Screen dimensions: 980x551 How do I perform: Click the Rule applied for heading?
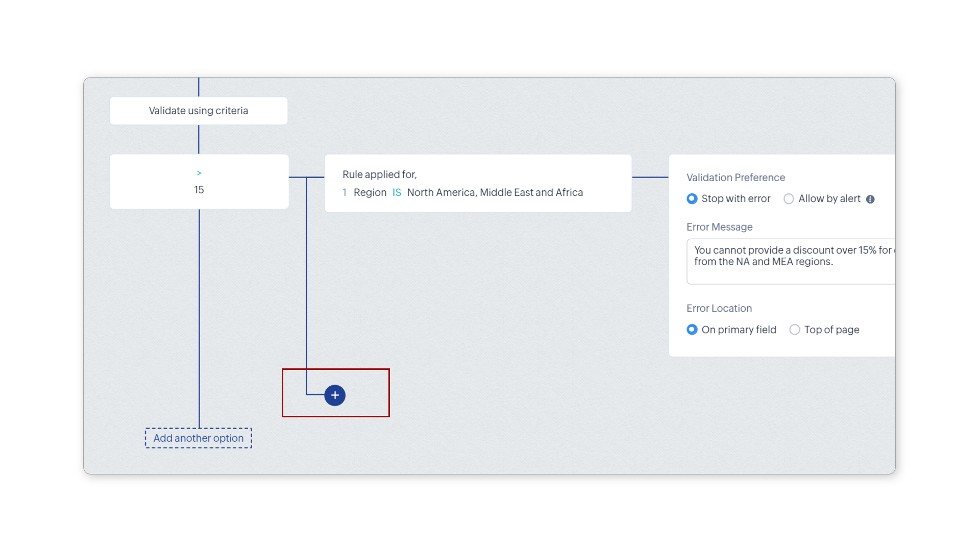click(379, 174)
